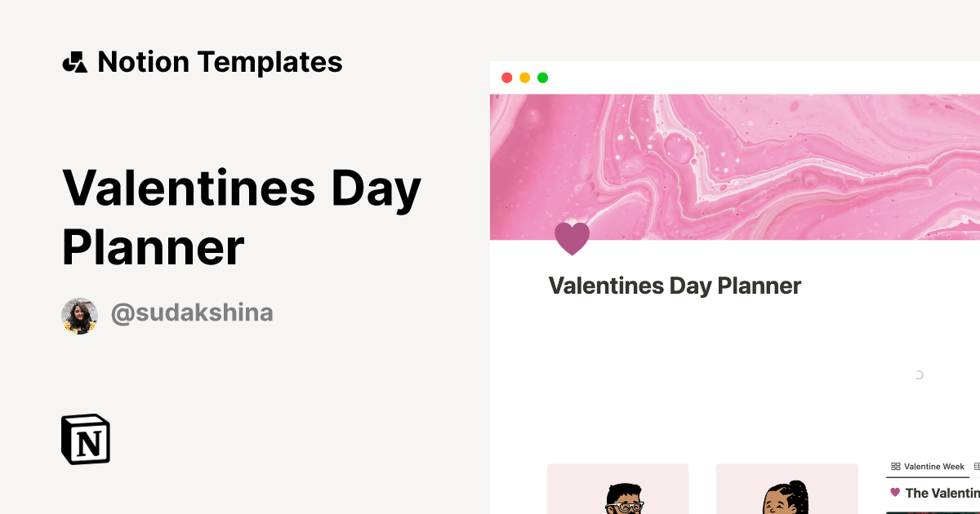Minimize the window with the yellow traffic light
The height and width of the screenshot is (514, 980).
[x=523, y=76]
